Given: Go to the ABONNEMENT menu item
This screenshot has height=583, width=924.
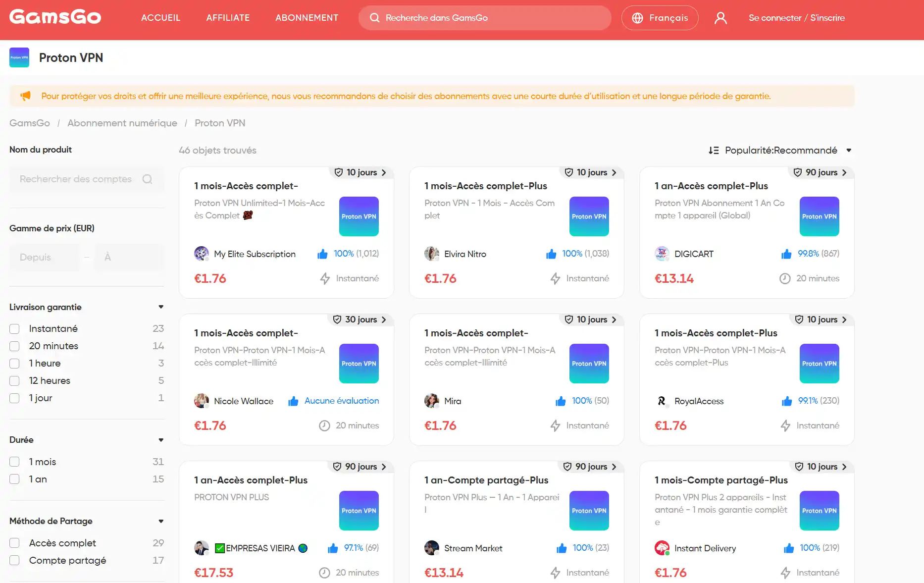Looking at the screenshot, I should [307, 18].
